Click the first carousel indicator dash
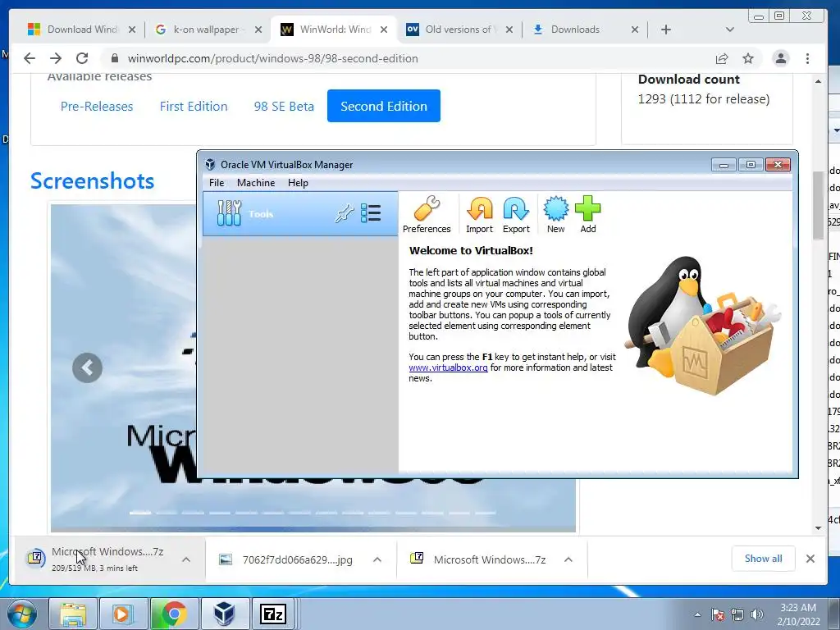This screenshot has width=840, height=630. (139, 513)
